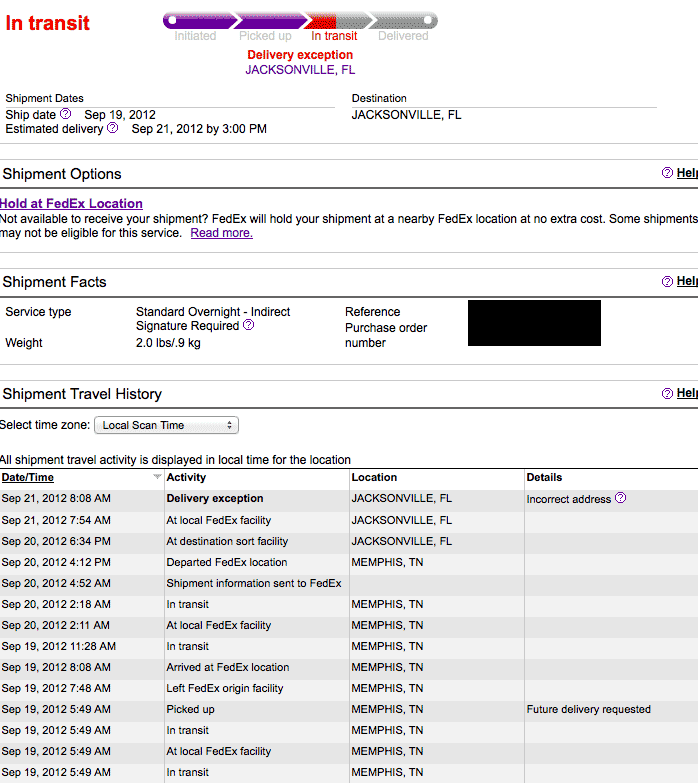698x783 pixels.
Task: Click Left FedEx origin facility activity
Action: (x=225, y=688)
